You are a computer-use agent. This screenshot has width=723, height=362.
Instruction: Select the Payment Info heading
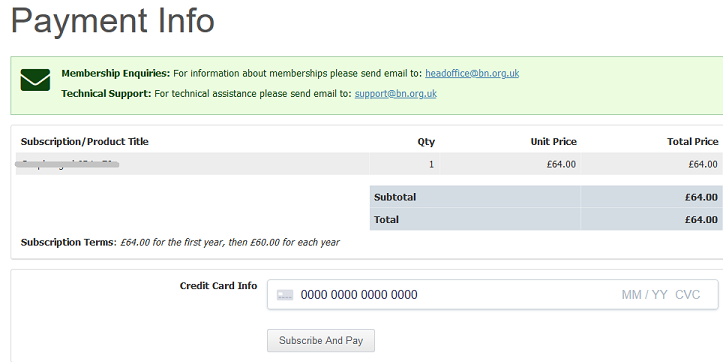(x=113, y=21)
